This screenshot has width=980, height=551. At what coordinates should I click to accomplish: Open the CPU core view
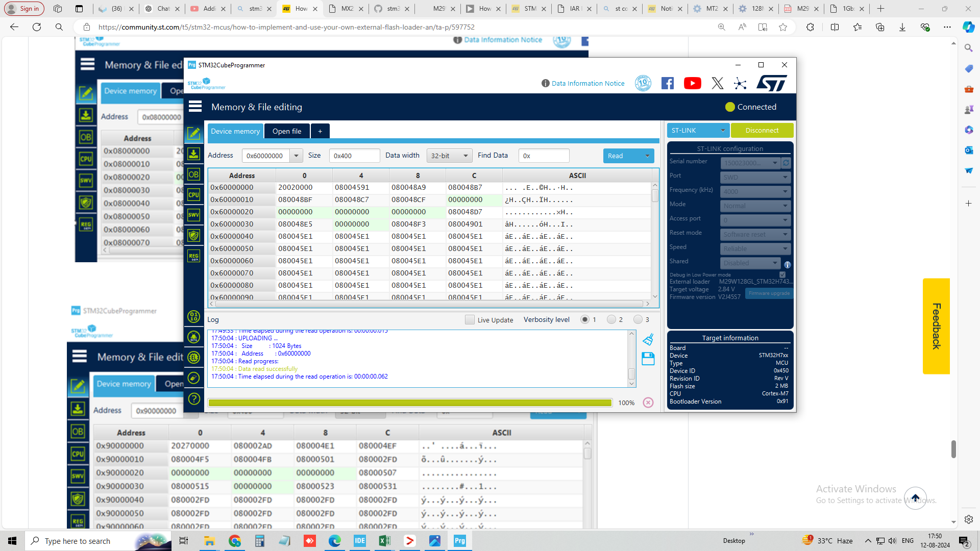coord(194,194)
